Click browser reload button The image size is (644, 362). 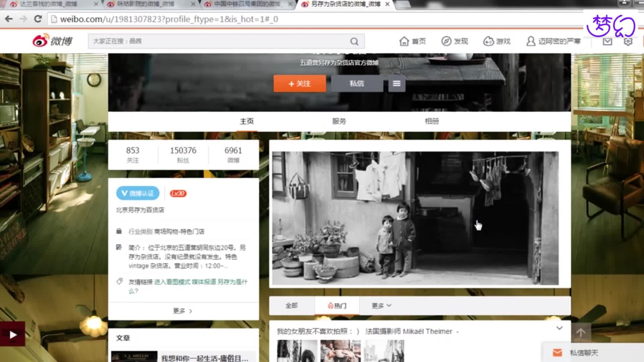[x=38, y=19]
